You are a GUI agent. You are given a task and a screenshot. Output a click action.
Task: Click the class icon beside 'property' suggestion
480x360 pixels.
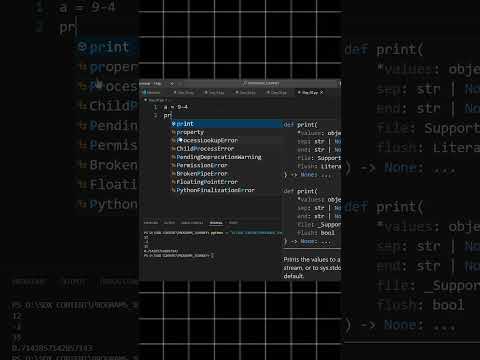click(x=174, y=132)
